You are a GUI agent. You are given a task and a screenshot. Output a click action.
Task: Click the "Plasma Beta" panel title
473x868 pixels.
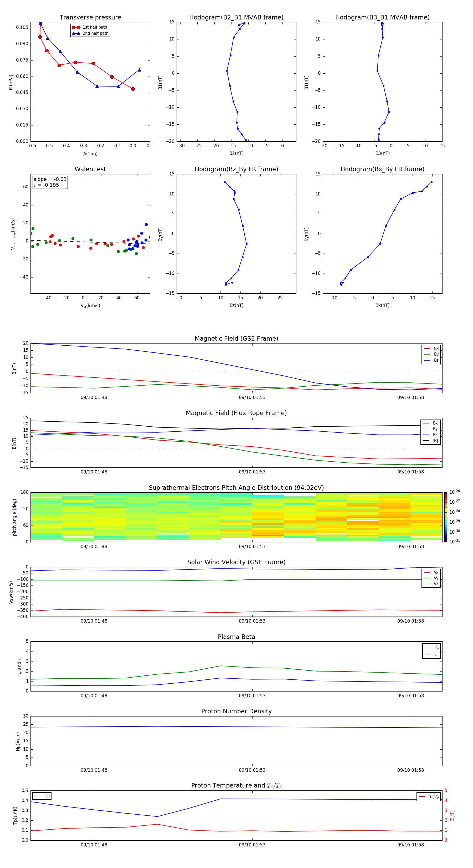pyautogui.click(x=236, y=637)
